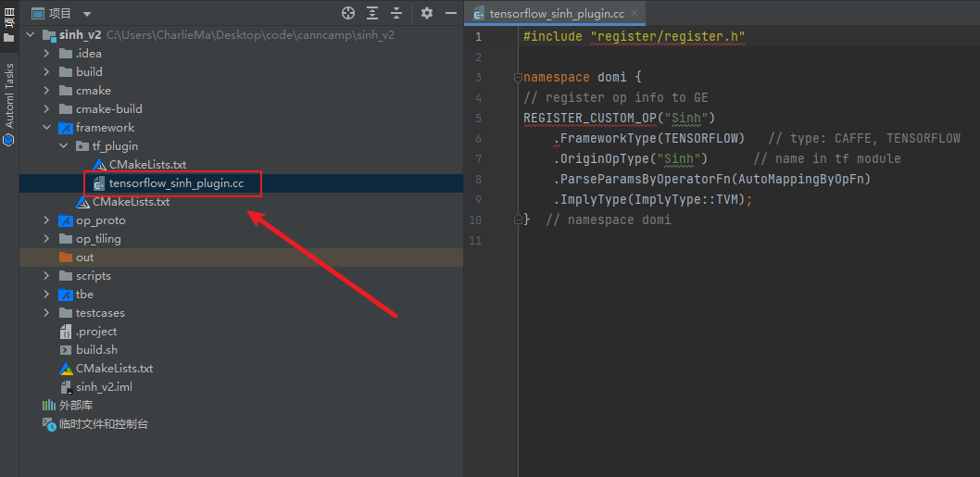The width and height of the screenshot is (980, 477).
Task: Hide the project tool window with minus icon
Action: 450,13
